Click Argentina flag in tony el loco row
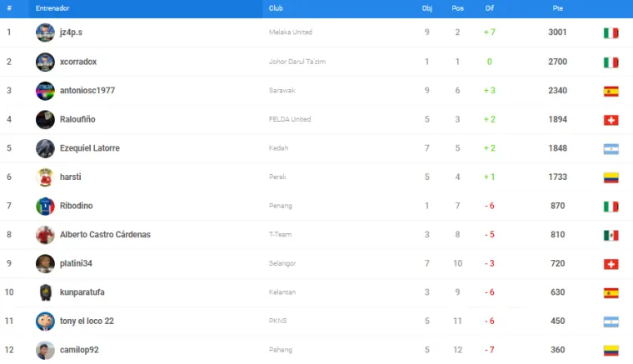Screen dimensions: 633x364 coord(611,322)
